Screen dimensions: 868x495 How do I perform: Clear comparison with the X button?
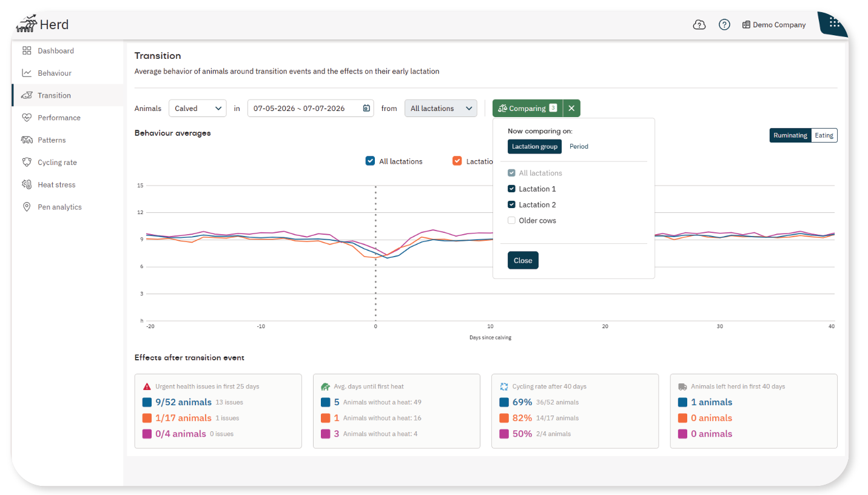[x=571, y=109]
